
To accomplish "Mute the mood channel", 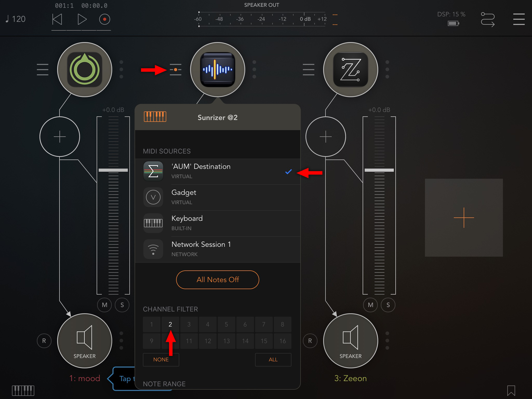I will tap(104, 305).
